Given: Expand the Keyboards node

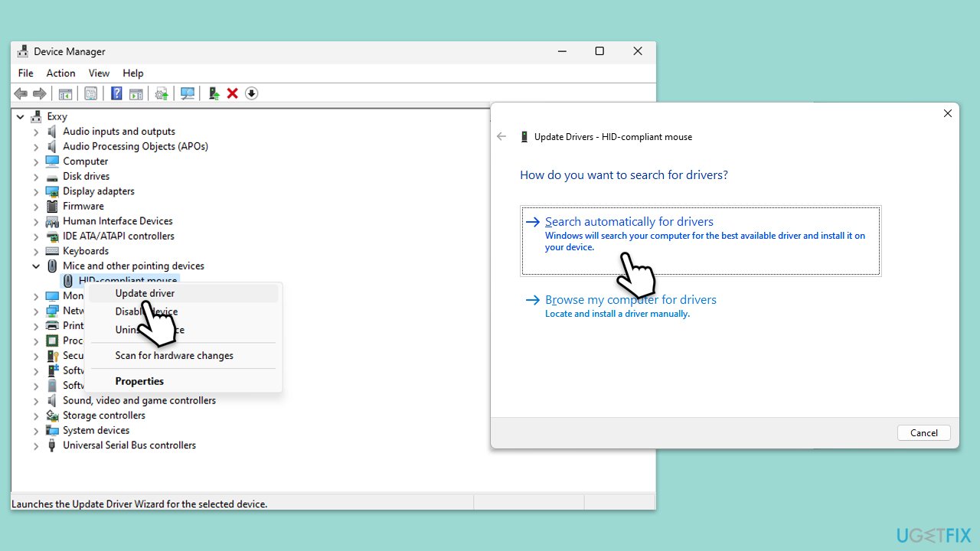Looking at the screenshot, I should pos(35,251).
